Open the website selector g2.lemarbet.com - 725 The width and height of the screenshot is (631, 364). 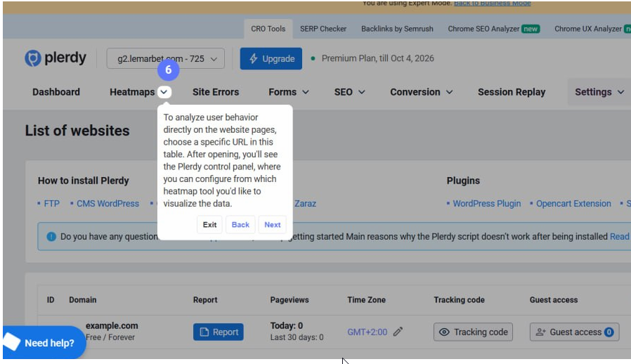click(165, 59)
